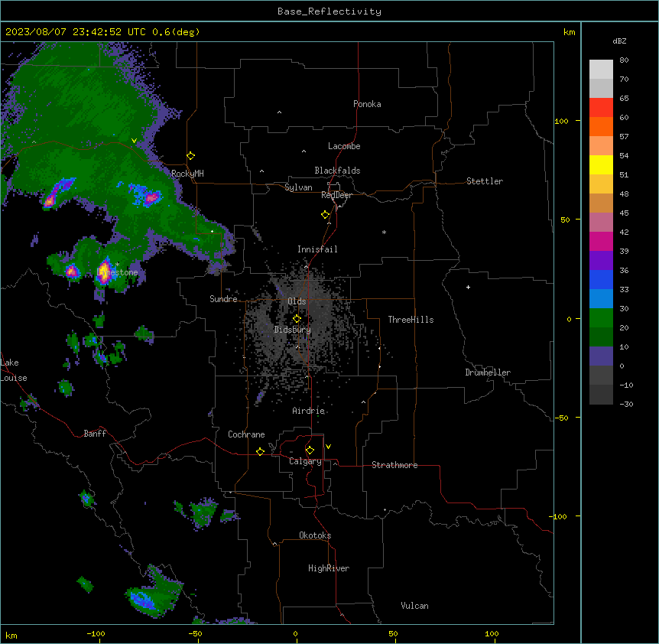Select the white plus marker north of Drumheller
This screenshot has width=659, height=644.
[x=468, y=287]
